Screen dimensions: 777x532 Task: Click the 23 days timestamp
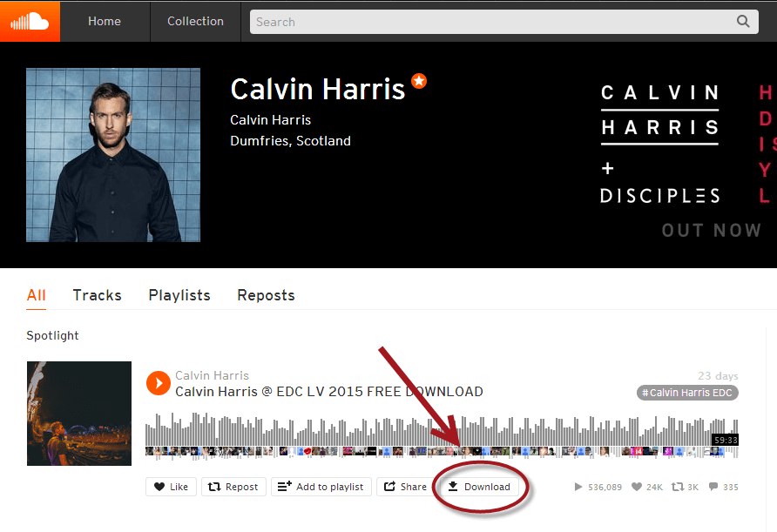pos(718,376)
